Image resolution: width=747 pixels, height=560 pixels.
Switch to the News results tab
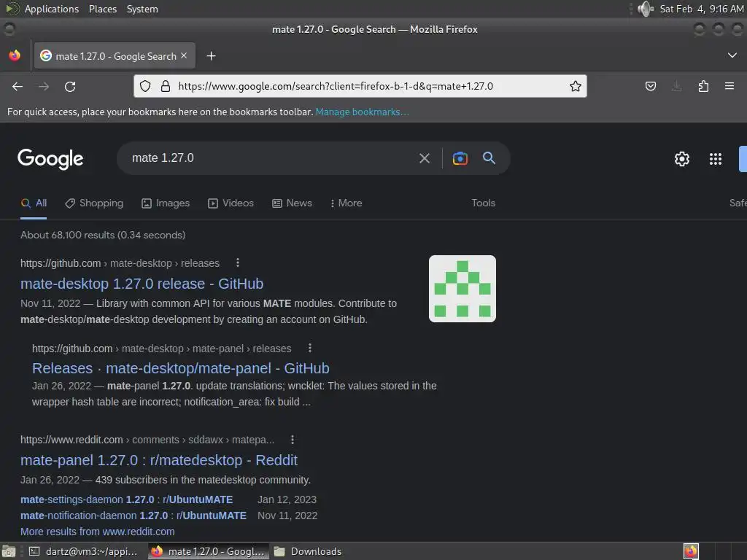tap(292, 203)
